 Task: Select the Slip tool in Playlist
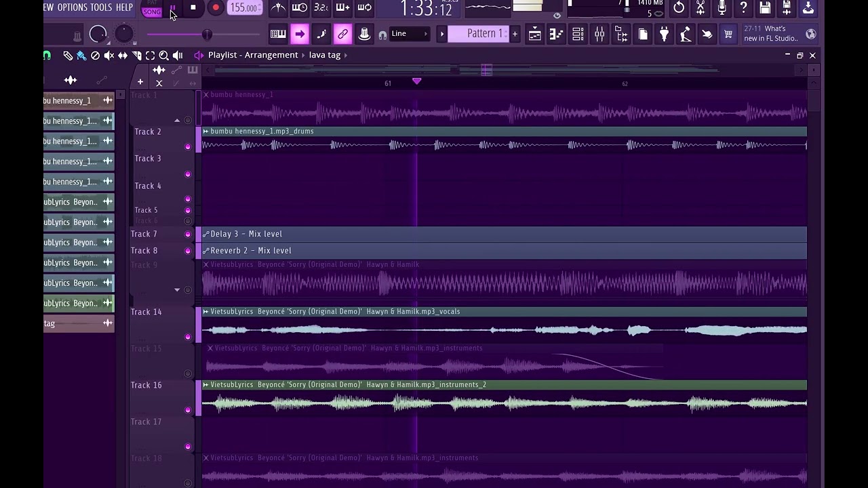123,56
